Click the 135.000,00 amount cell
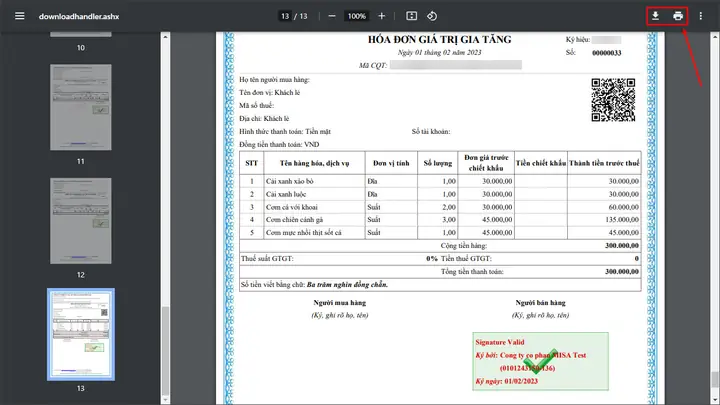The width and height of the screenshot is (720, 405). [604, 219]
